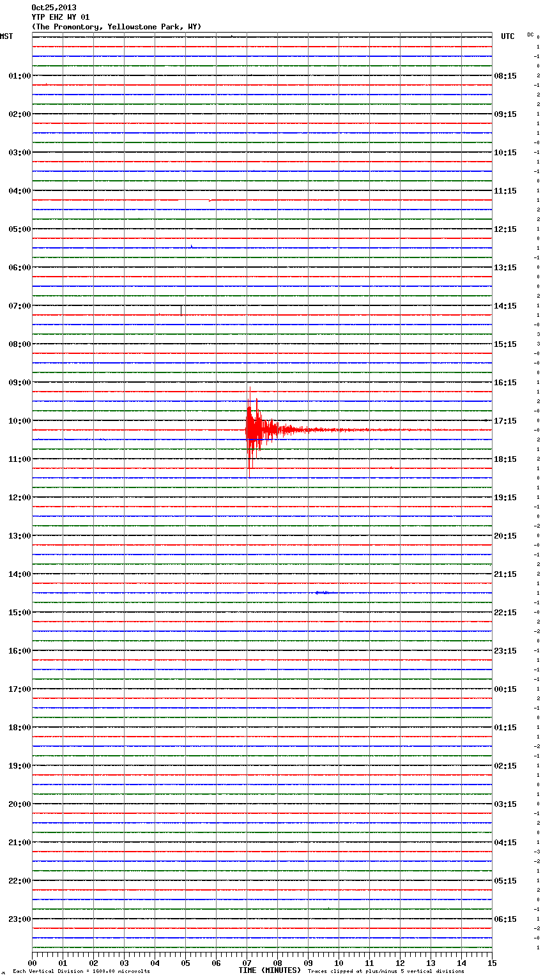Click the black spike on the 07:00 trace

pos(181,310)
